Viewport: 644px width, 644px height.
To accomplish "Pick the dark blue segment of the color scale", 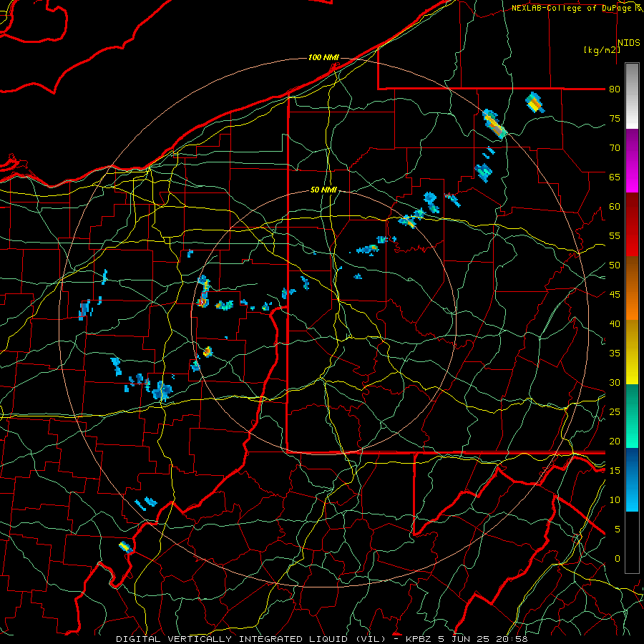I will click(632, 463).
